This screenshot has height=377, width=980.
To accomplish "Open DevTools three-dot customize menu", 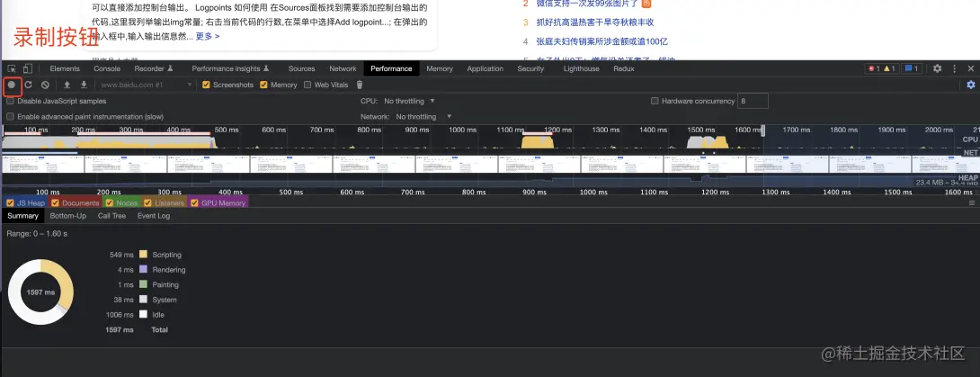I will [x=954, y=68].
